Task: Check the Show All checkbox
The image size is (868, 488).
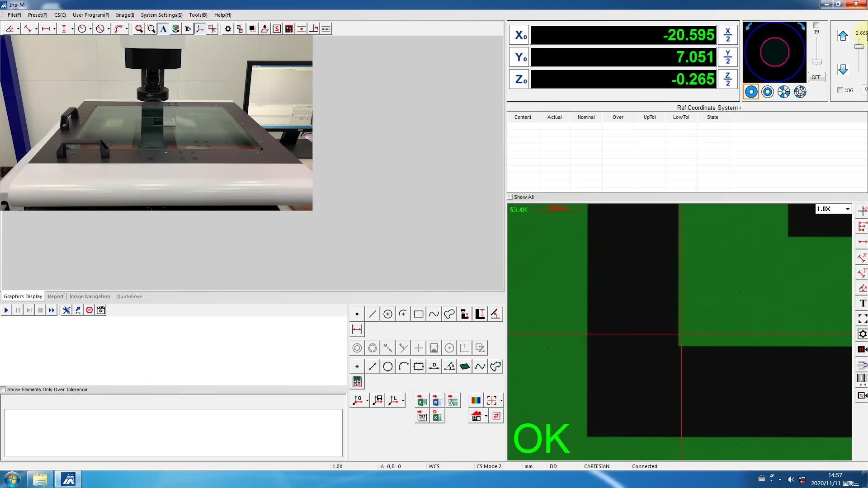Action: 510,197
